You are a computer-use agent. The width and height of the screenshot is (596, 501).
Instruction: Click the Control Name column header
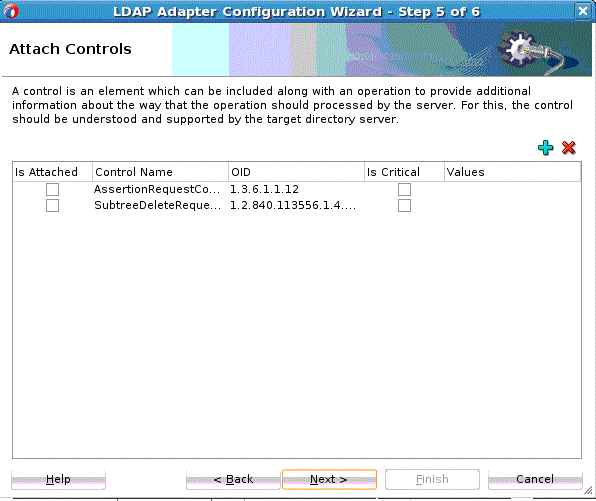(160, 172)
